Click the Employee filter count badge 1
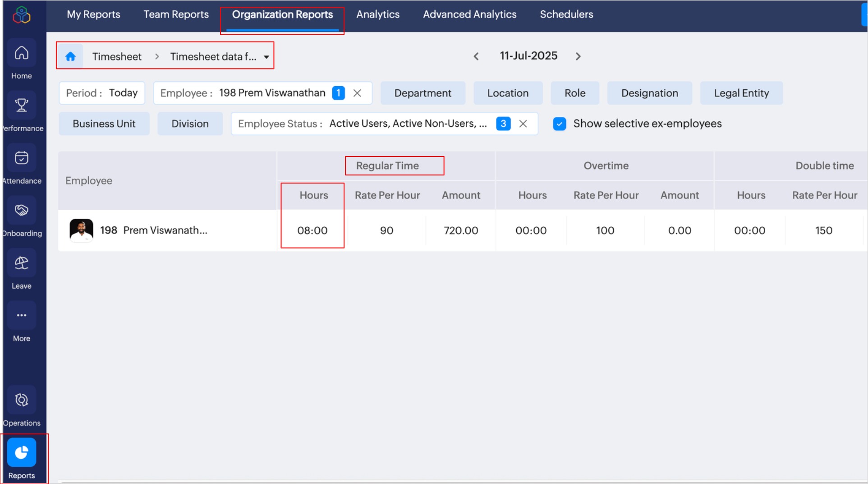Screen dimensions: 868x484 pyautogui.click(x=338, y=93)
